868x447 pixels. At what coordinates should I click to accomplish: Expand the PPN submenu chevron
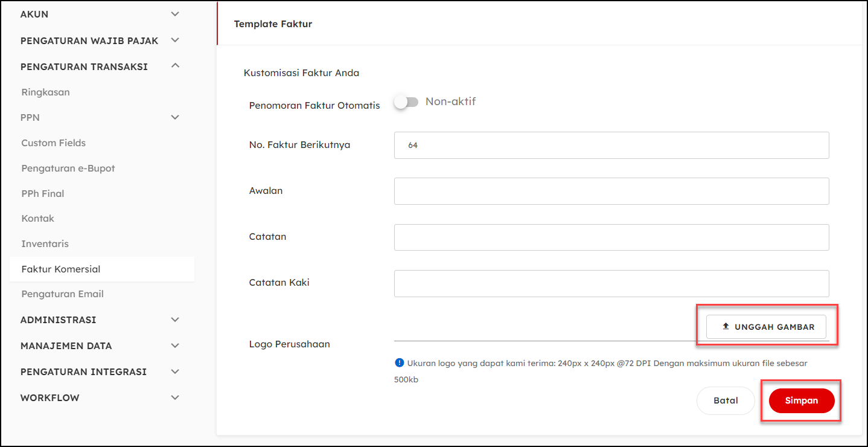click(x=175, y=117)
